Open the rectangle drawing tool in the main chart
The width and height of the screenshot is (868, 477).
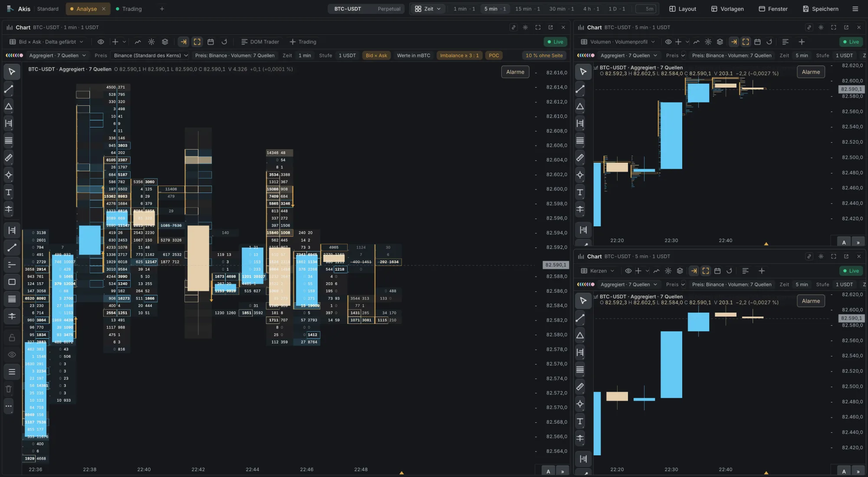tap(12, 282)
